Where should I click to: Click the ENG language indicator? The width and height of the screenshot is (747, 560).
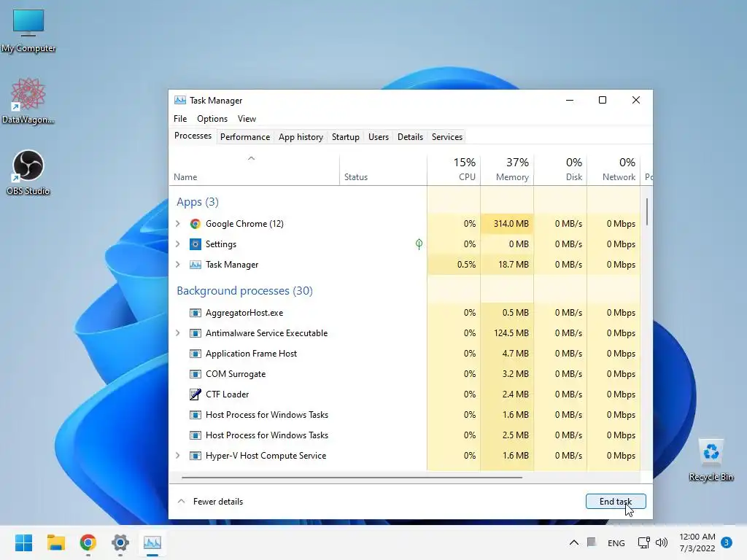click(x=616, y=542)
